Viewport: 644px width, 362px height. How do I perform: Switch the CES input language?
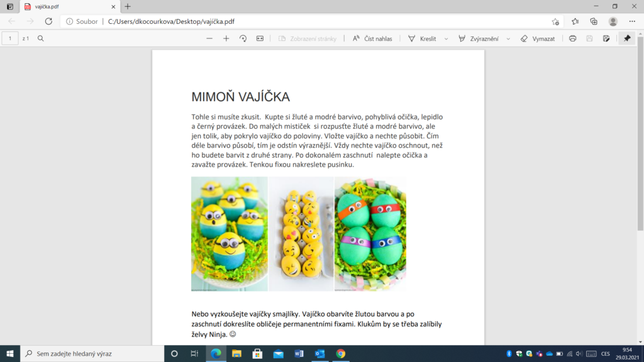coord(606,353)
